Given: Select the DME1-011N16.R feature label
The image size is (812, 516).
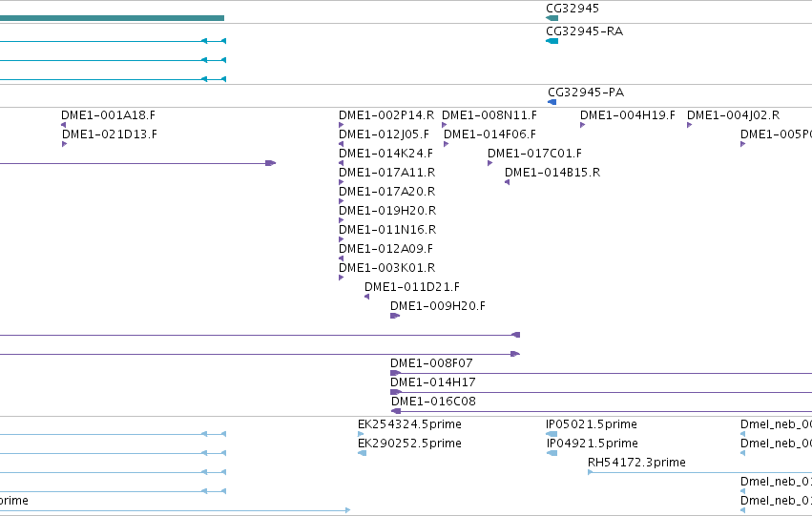Looking at the screenshot, I should 387,229.
